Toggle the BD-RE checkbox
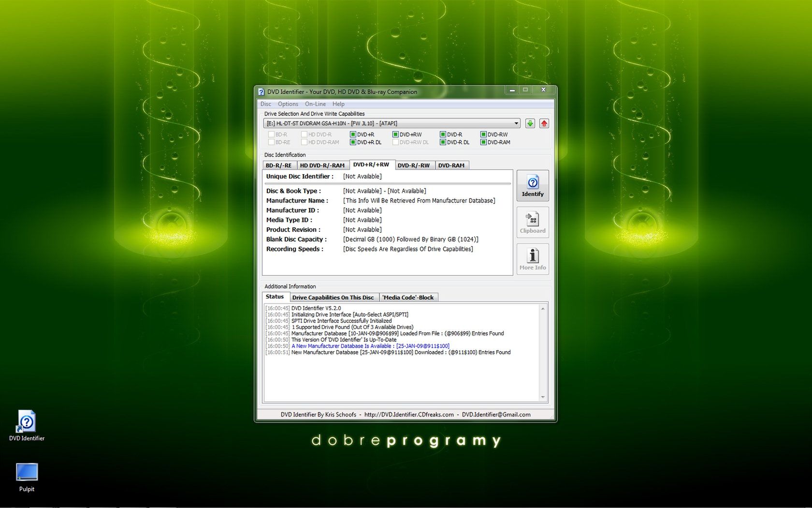 pos(271,142)
